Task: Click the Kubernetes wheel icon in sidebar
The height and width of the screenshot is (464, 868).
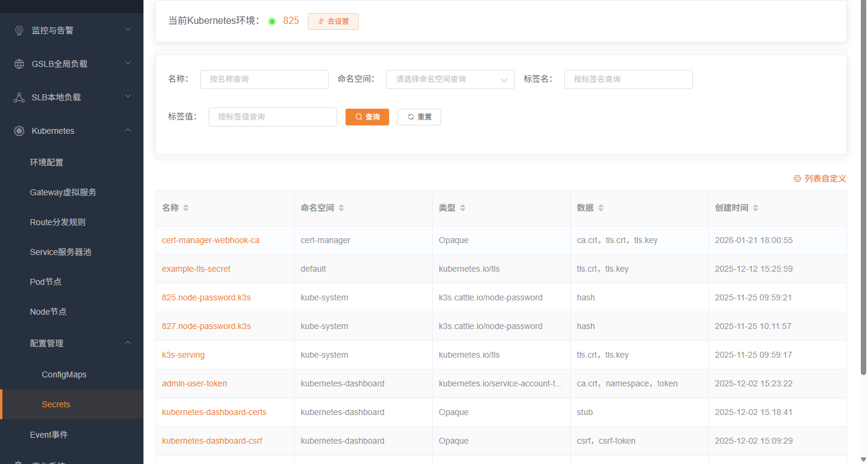Action: coord(19,131)
